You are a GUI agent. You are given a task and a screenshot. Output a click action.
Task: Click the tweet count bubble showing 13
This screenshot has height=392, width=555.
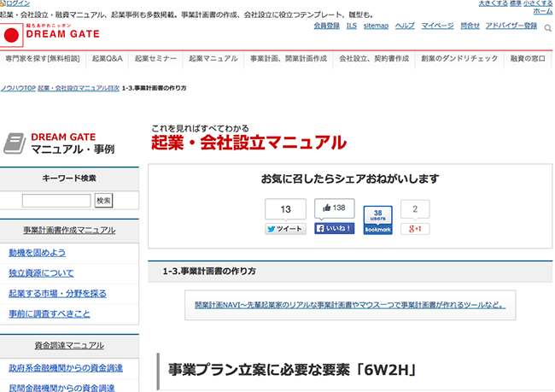coord(285,209)
